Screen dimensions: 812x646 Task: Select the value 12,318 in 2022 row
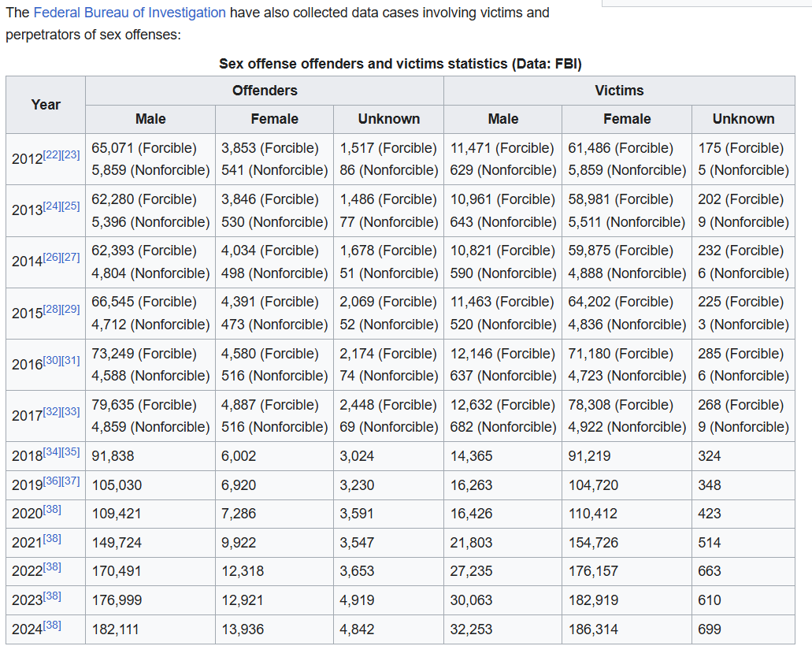[243, 571]
